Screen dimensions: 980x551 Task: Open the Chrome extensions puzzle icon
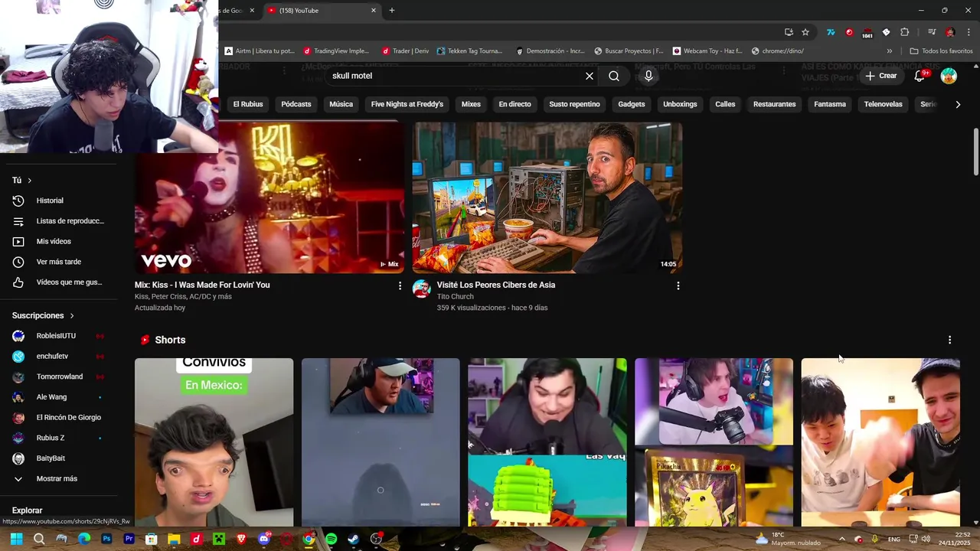click(x=904, y=32)
